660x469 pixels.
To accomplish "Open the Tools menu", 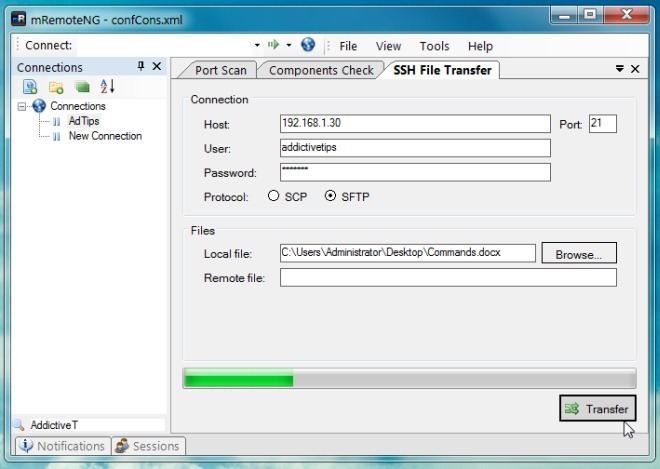I will (x=434, y=46).
